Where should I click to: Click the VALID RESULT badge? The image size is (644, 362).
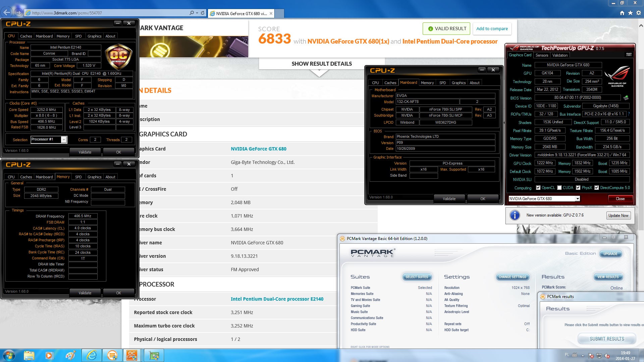[446, 28]
